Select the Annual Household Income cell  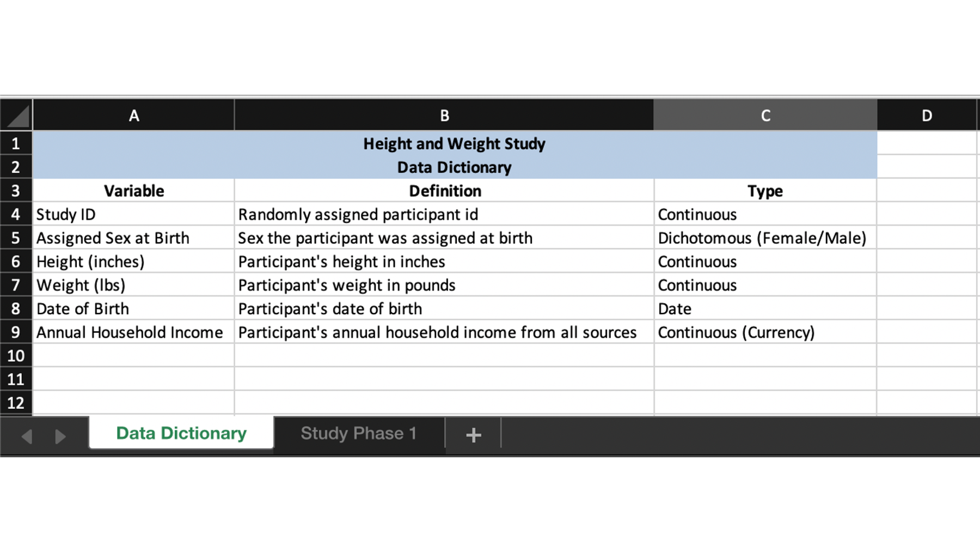134,332
